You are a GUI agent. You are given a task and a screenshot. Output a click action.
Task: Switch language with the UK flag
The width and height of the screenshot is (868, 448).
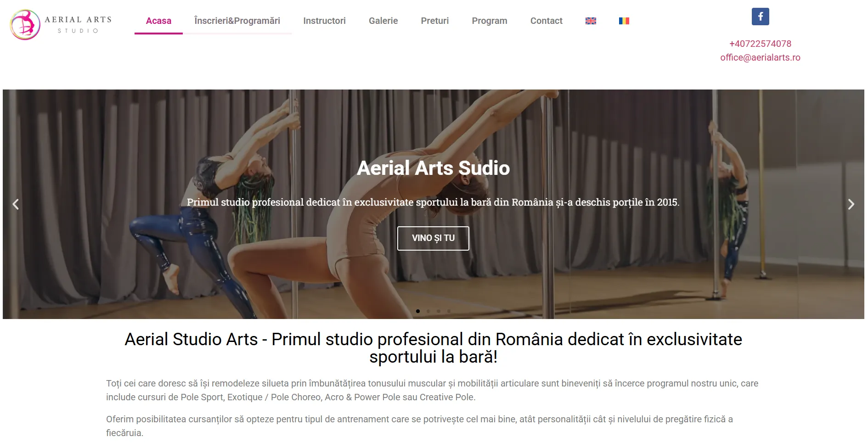[591, 21]
